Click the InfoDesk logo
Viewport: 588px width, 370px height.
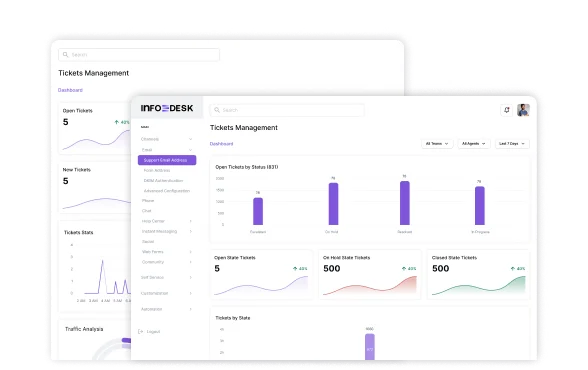point(167,108)
